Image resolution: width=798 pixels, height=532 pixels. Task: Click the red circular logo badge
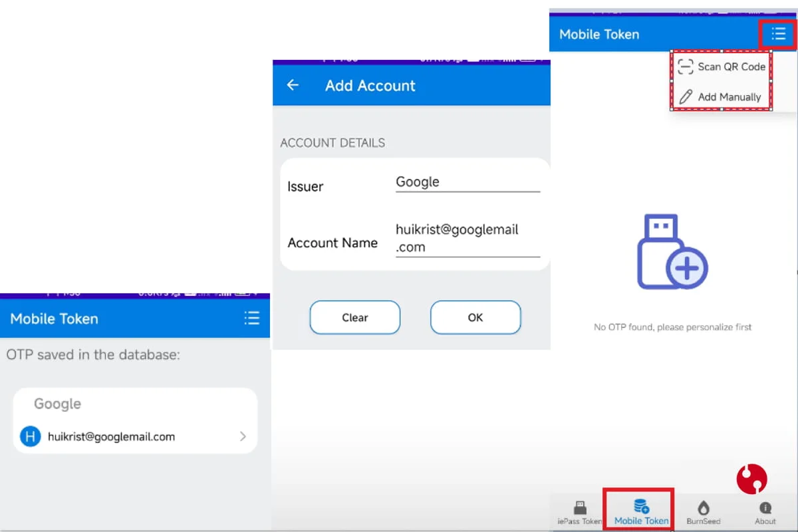[752, 479]
